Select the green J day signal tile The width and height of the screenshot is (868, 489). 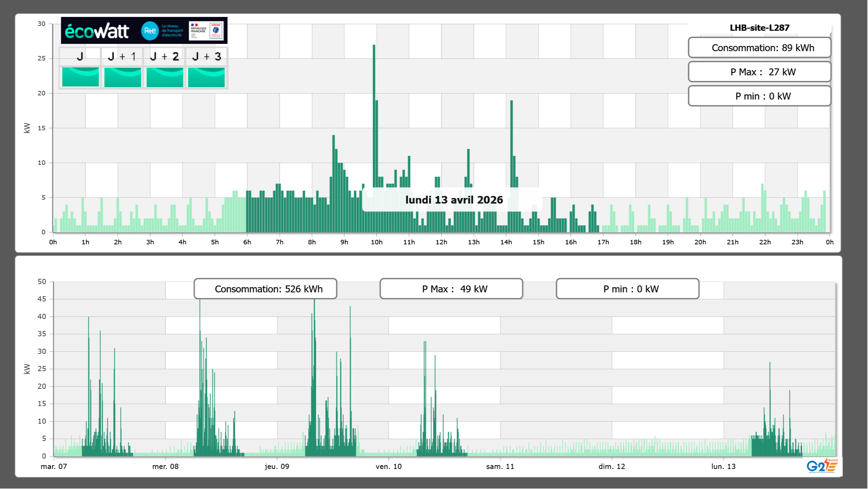pos(81,77)
